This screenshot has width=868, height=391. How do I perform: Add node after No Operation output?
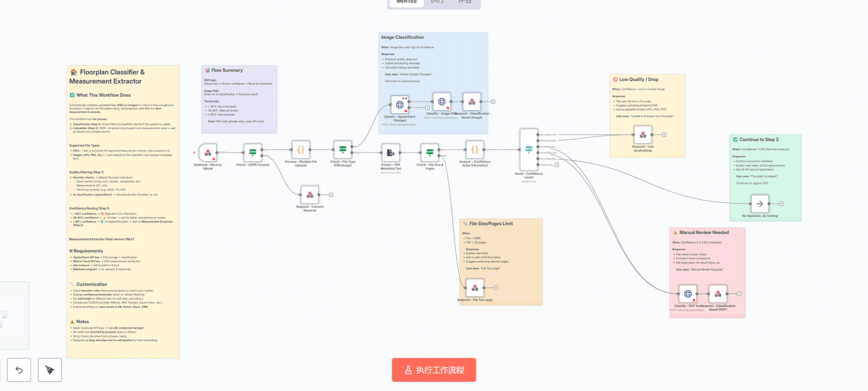point(781,204)
